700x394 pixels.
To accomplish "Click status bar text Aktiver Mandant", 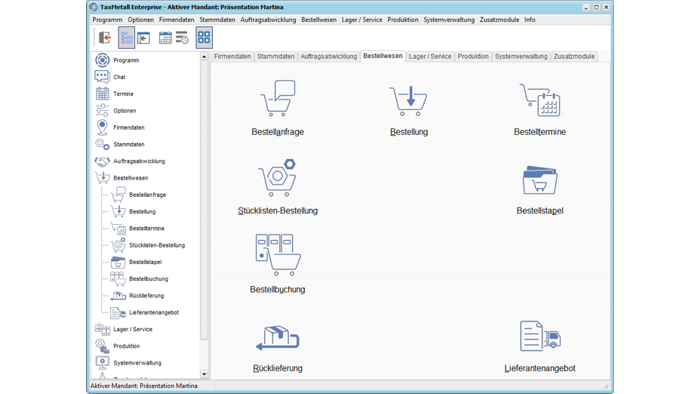I will (x=144, y=386).
